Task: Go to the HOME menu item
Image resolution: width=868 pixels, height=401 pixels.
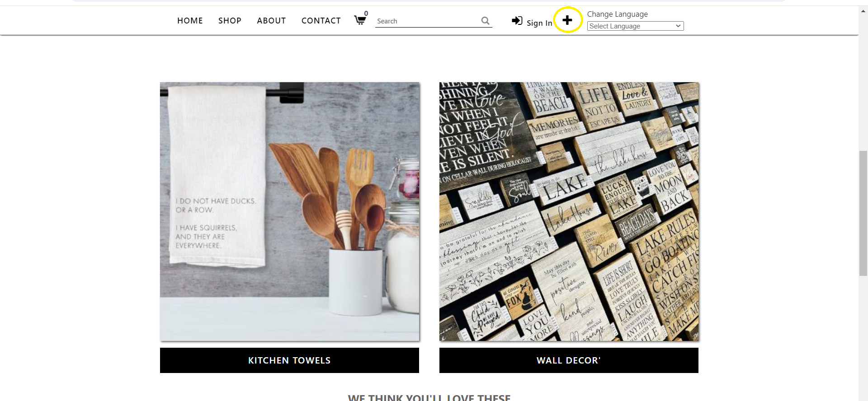Action: pyautogui.click(x=190, y=21)
